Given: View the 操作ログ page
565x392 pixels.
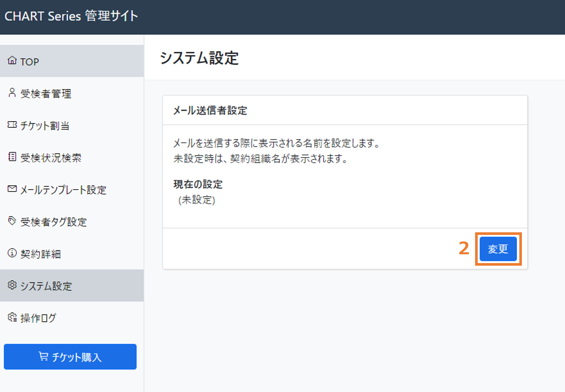Looking at the screenshot, I should pos(72,318).
